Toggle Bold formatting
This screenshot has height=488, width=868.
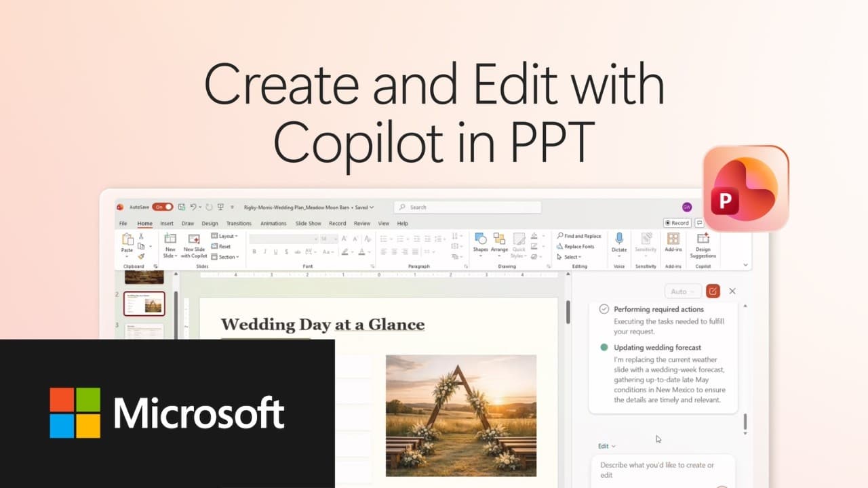point(254,251)
